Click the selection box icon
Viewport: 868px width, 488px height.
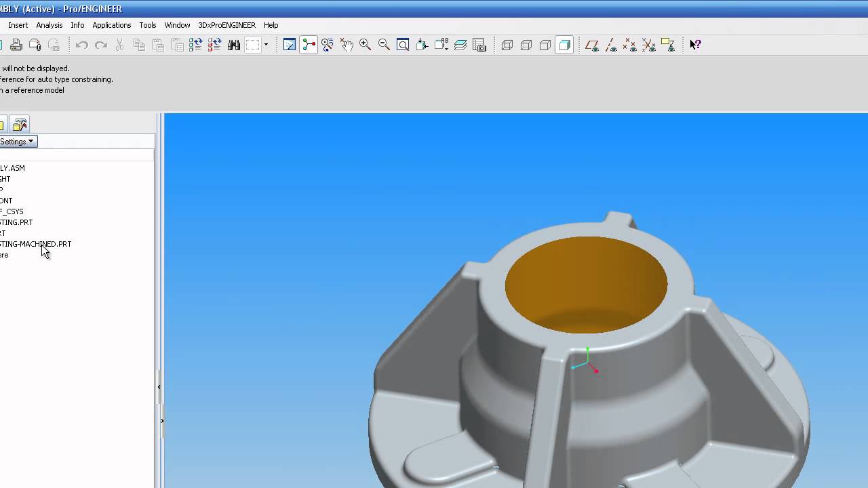coord(253,45)
